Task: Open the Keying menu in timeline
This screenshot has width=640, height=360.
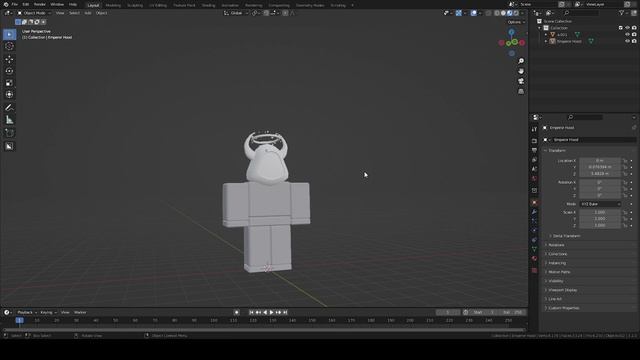Action: click(x=48, y=312)
